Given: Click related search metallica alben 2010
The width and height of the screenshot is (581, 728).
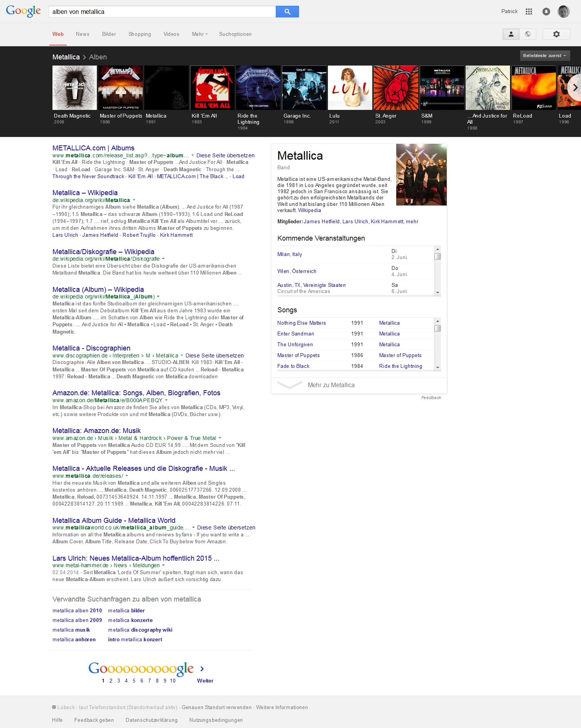Looking at the screenshot, I should [77, 611].
